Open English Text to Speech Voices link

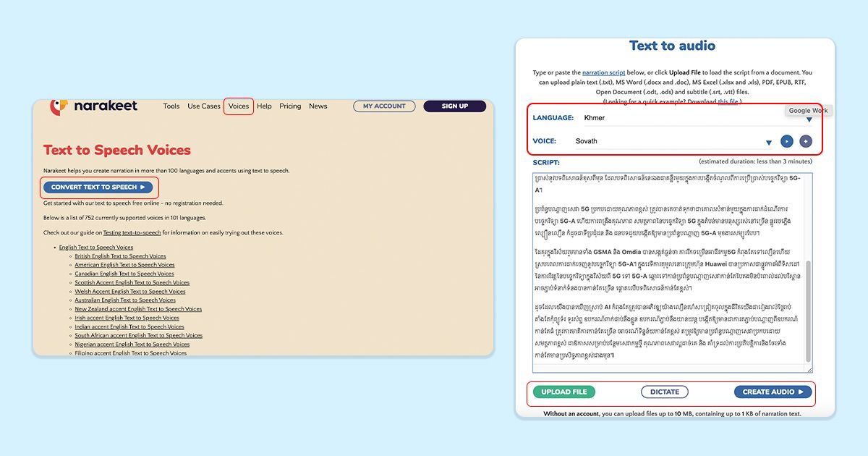tap(96, 248)
